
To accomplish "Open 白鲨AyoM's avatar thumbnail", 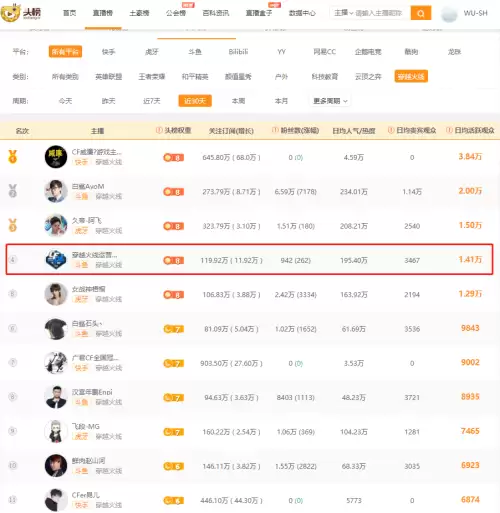I will pos(56,191).
